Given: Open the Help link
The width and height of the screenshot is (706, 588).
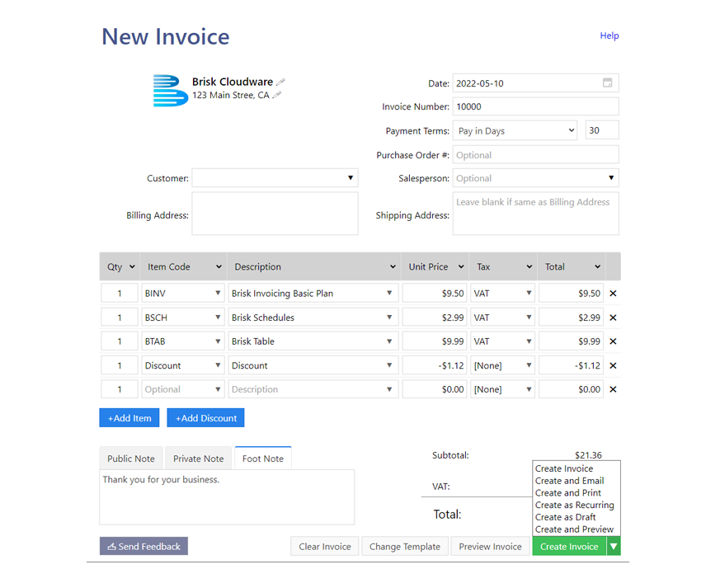Looking at the screenshot, I should click(x=610, y=35).
